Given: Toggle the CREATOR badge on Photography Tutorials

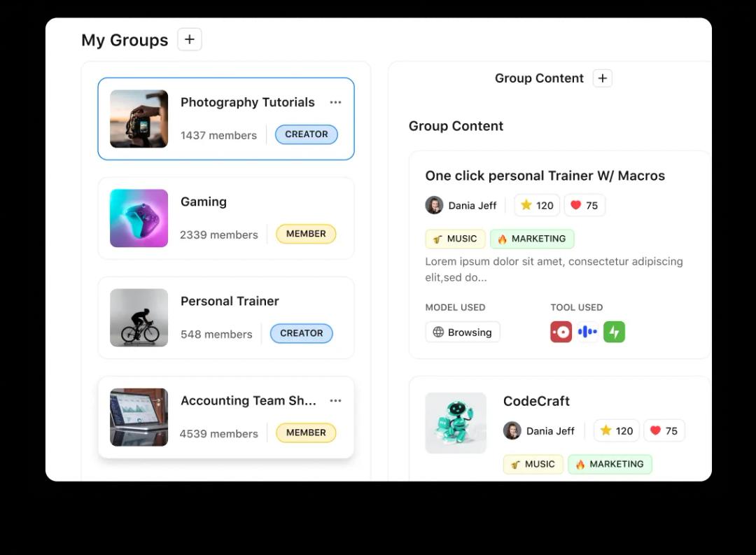Looking at the screenshot, I should pyautogui.click(x=306, y=134).
